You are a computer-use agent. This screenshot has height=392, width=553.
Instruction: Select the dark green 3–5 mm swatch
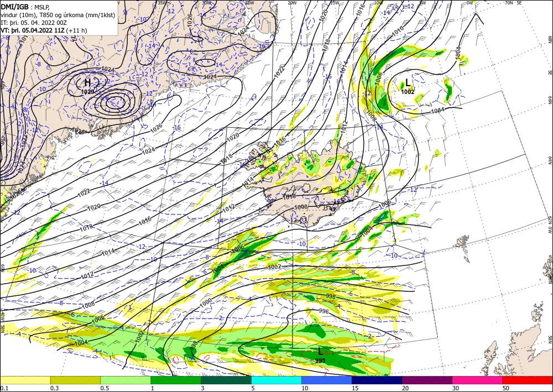(226, 380)
